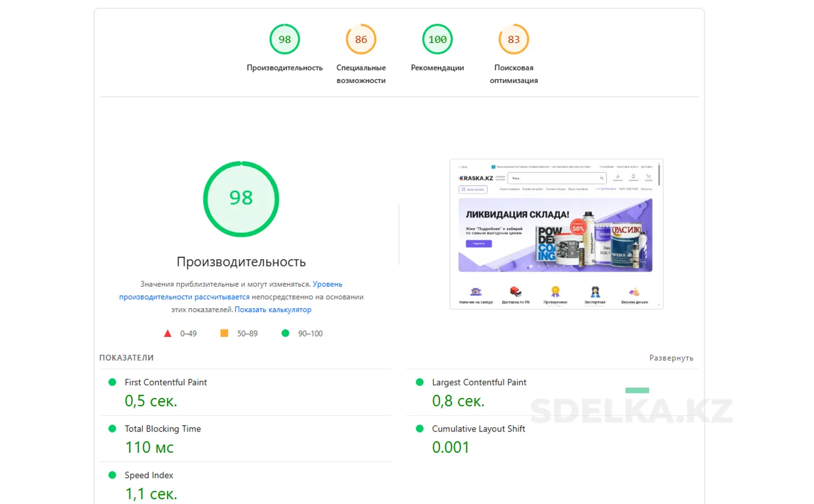The height and width of the screenshot is (504, 814).
Task: Click the 86 Accessibility score gauge
Action: point(361,39)
